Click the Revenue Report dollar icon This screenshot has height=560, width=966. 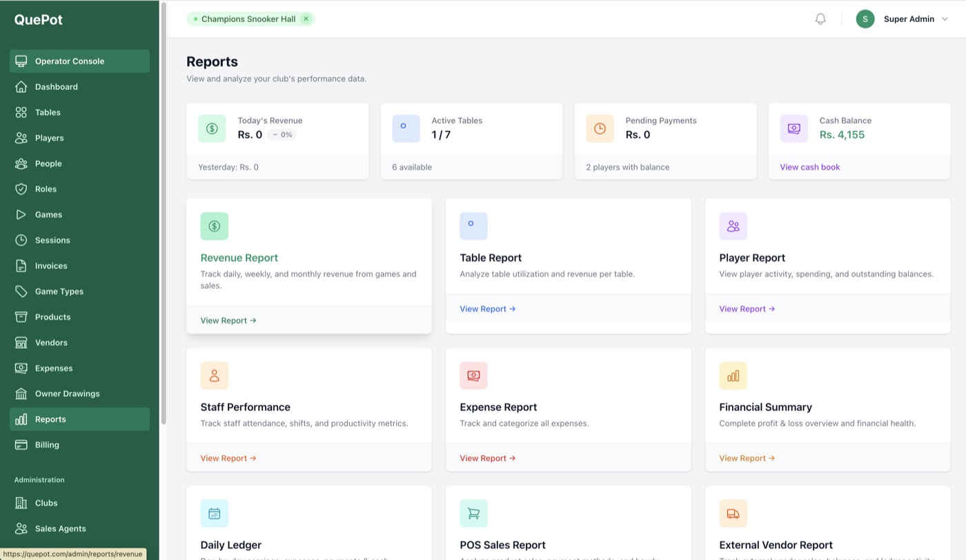[x=214, y=226]
